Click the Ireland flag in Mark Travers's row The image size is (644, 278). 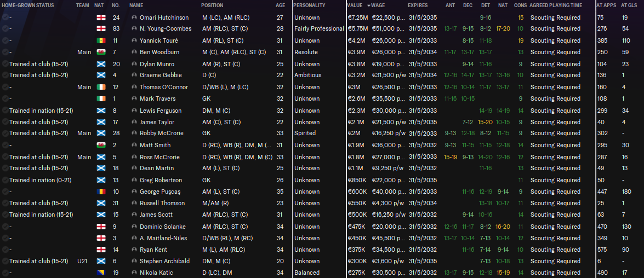(101, 99)
